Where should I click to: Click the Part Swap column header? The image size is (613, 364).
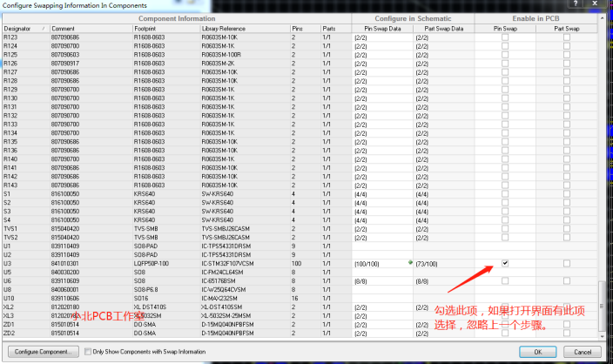click(567, 29)
